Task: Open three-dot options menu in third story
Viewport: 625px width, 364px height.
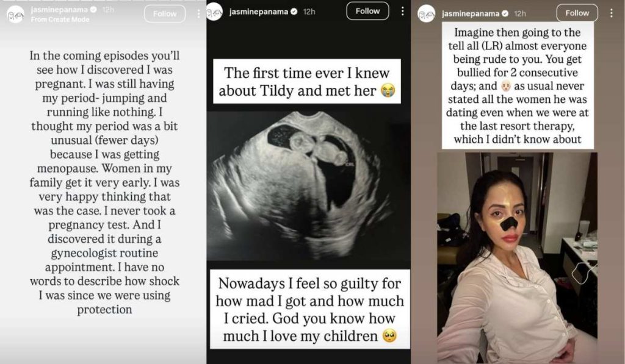Action: (611, 13)
